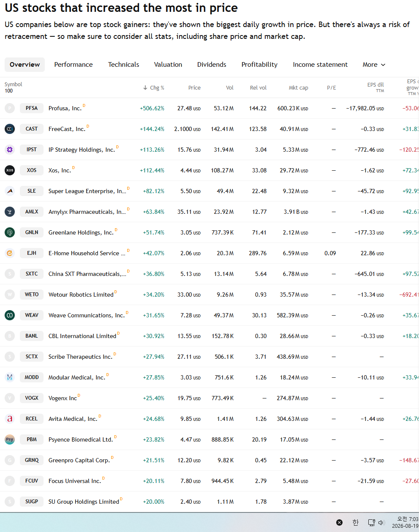Viewport: 419px width, 532px height.
Task: Sort by the P/E column header
Action: coord(332,88)
